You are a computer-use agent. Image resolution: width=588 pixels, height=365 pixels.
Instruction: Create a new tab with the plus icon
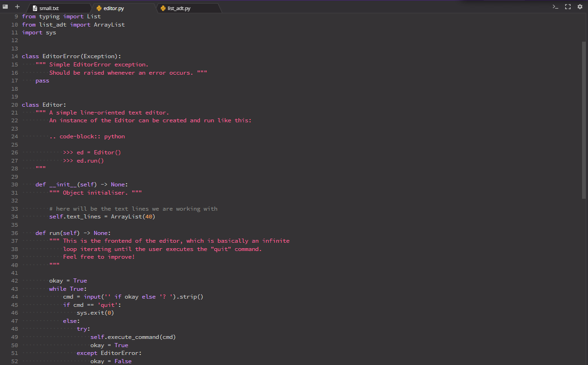point(17,6)
